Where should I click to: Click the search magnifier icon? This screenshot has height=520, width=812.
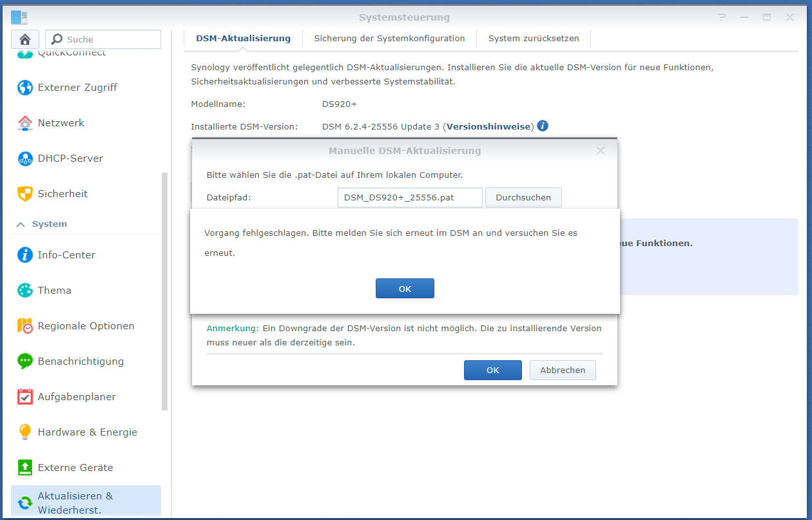pos(57,39)
